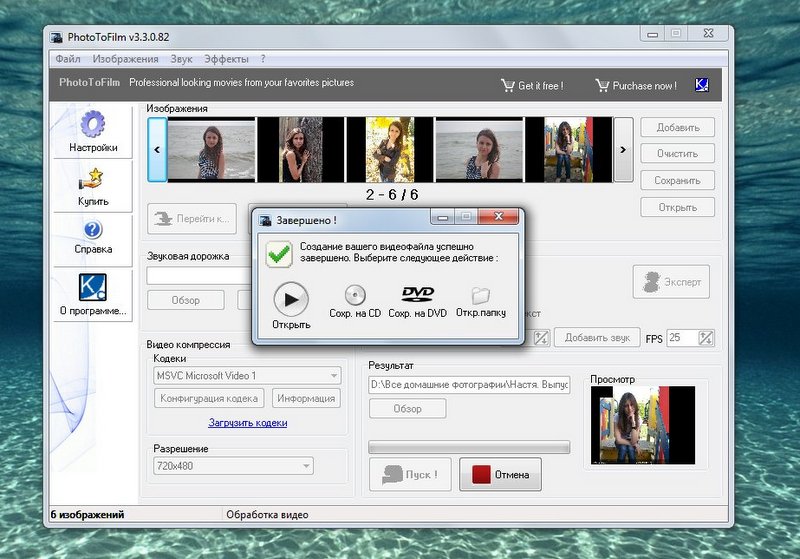Click the Get it free ! link text
The width and height of the screenshot is (800, 559).
[541, 86]
